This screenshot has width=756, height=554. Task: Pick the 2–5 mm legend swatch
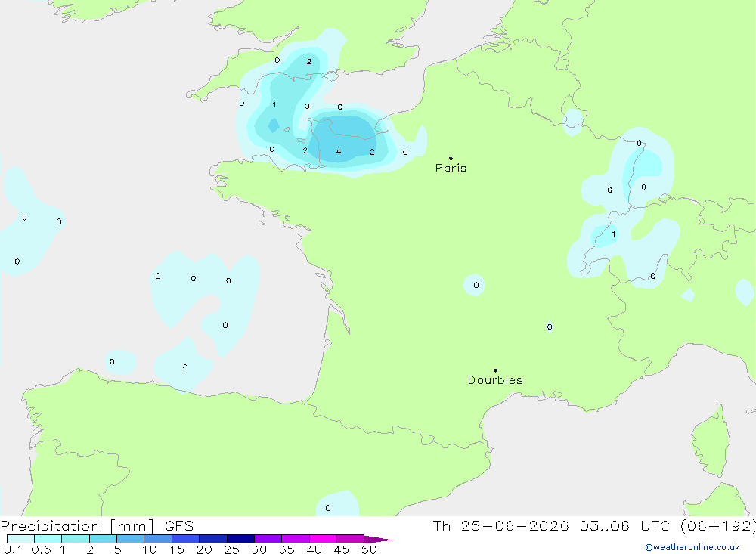103,539
